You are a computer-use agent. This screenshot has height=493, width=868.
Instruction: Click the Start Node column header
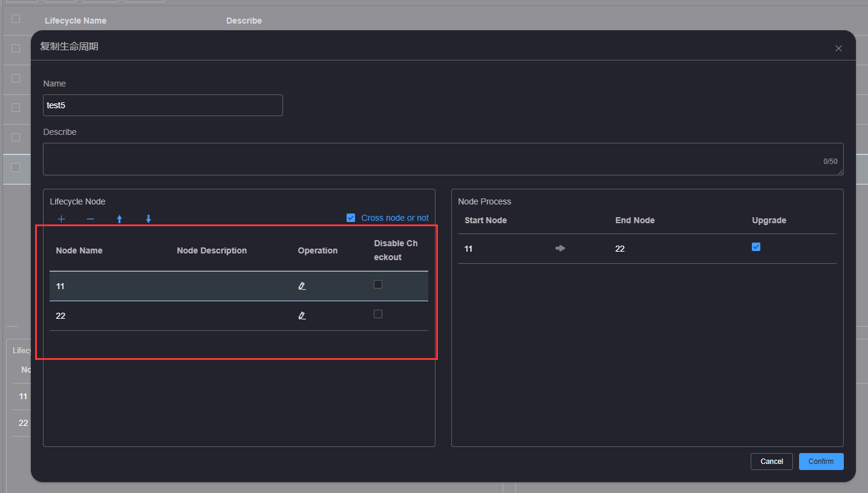(486, 220)
